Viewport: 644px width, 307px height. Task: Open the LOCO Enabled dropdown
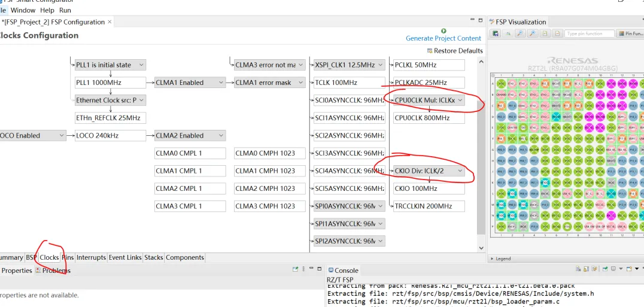(x=62, y=135)
